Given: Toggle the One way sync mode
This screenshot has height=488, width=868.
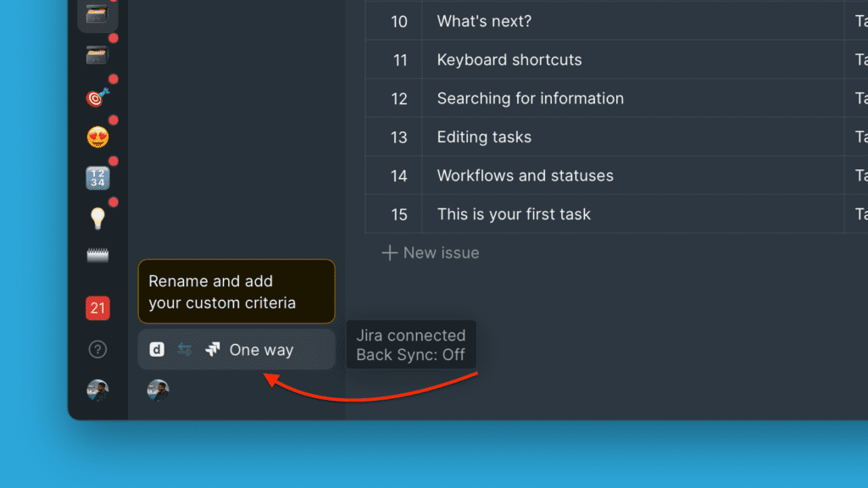Looking at the screenshot, I should click(x=261, y=350).
